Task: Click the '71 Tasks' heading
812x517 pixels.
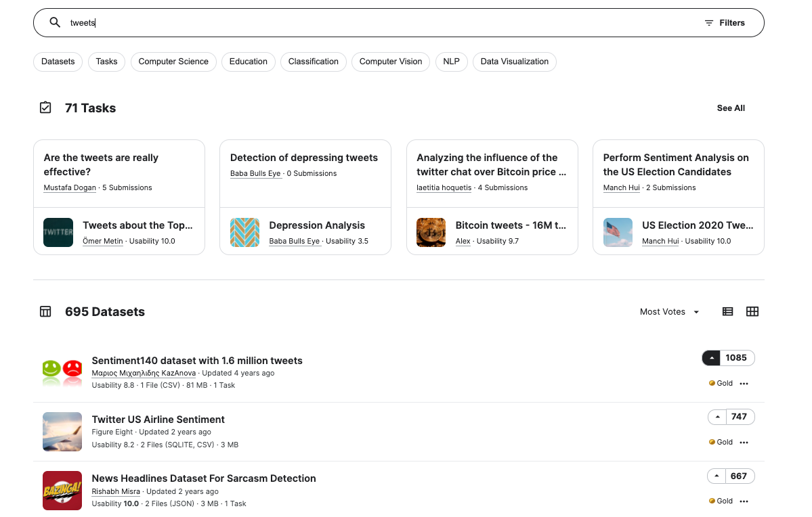Action: [x=90, y=108]
